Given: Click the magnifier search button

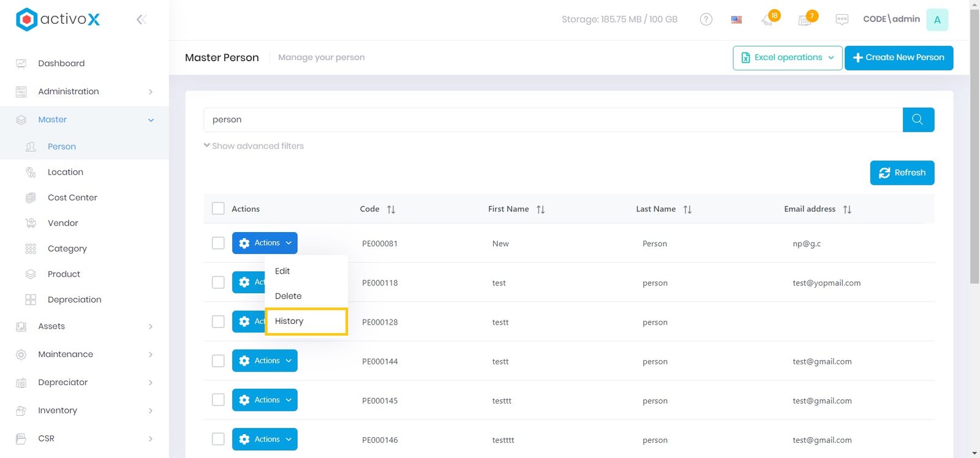Looking at the screenshot, I should tap(918, 119).
